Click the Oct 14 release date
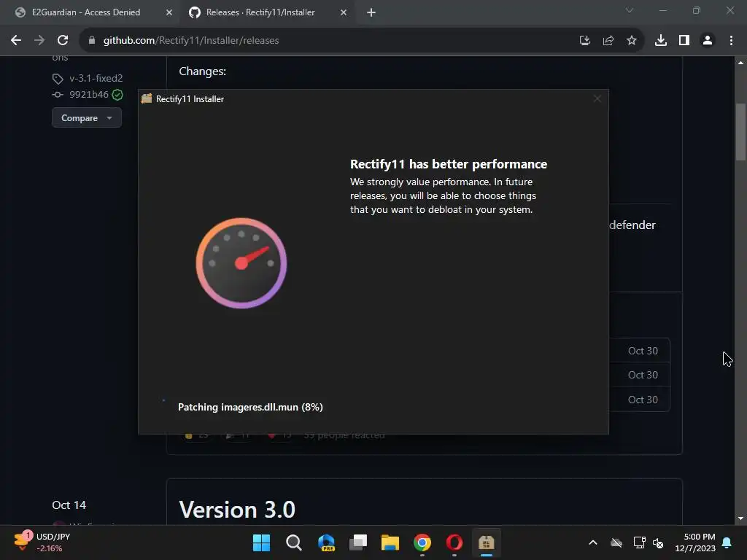747x560 pixels. pyautogui.click(x=69, y=505)
